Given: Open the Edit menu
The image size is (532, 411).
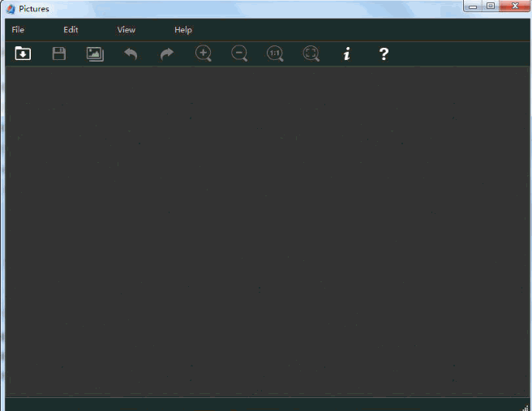Looking at the screenshot, I should tap(71, 30).
